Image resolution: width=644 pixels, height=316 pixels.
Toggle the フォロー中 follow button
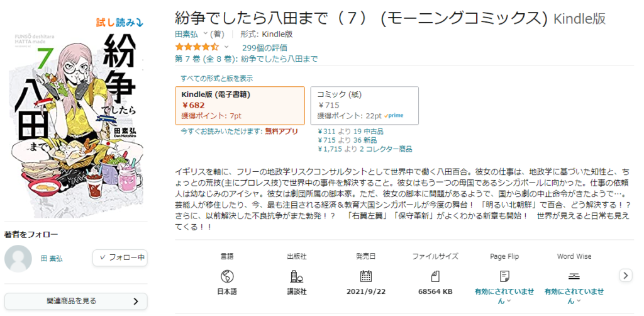point(120,258)
